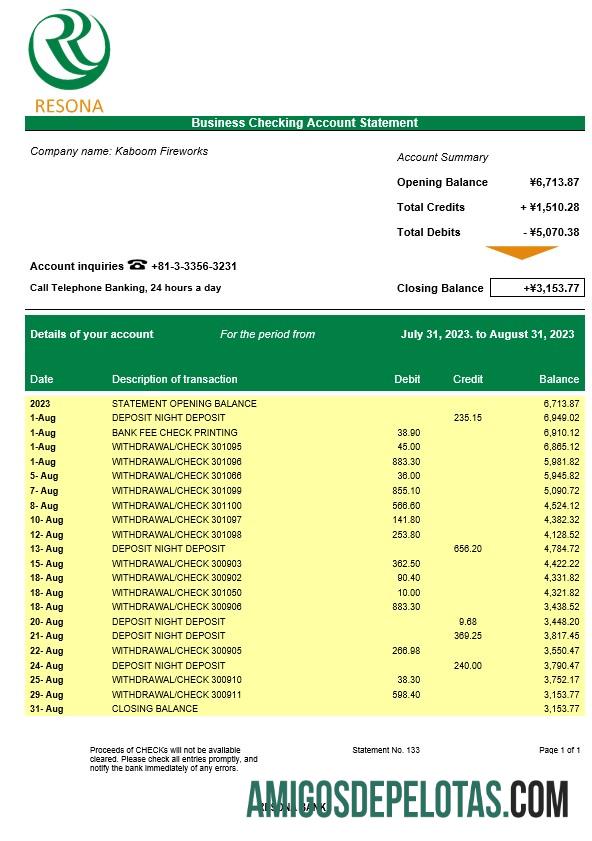Click the 20- Aug date cell

click(x=47, y=622)
